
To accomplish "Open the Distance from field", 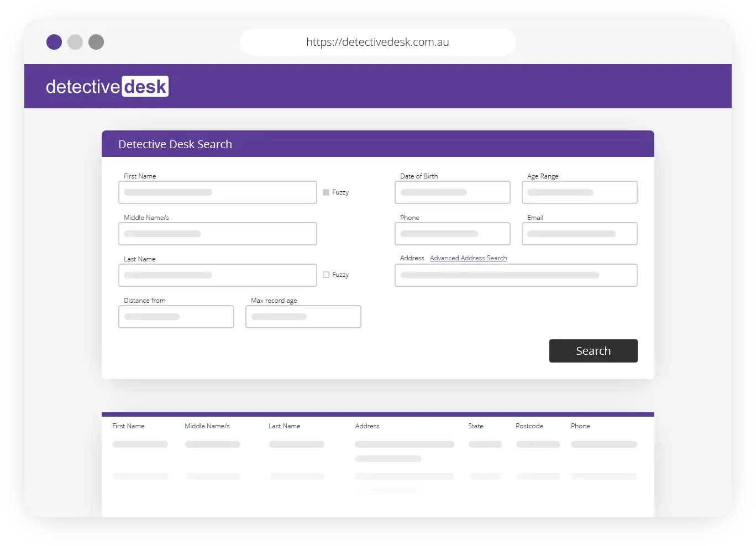I will [176, 317].
